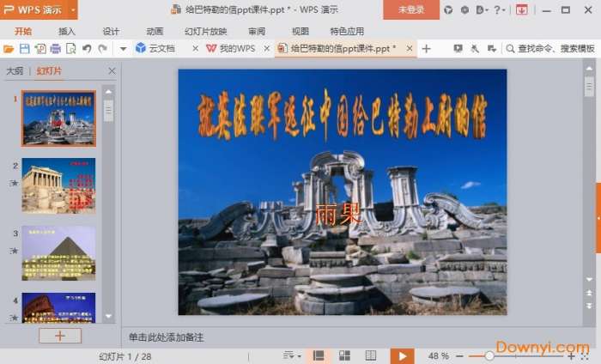Click the tab list dropdown icon
The width and height of the screenshot is (601, 364).
click(492, 49)
